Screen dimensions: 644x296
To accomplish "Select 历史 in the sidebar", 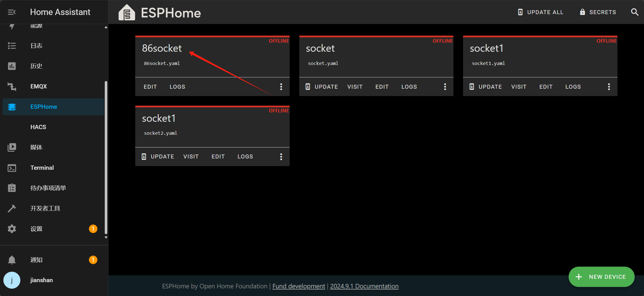I will point(53,66).
